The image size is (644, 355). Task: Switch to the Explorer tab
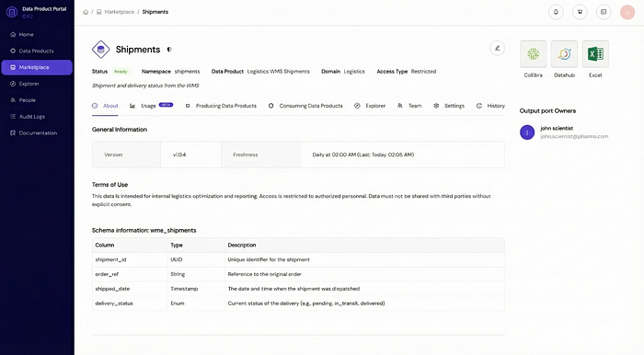[370, 106]
